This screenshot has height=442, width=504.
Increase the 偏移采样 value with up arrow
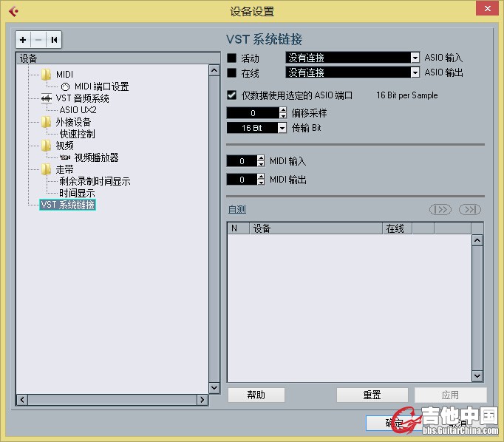tap(282, 110)
